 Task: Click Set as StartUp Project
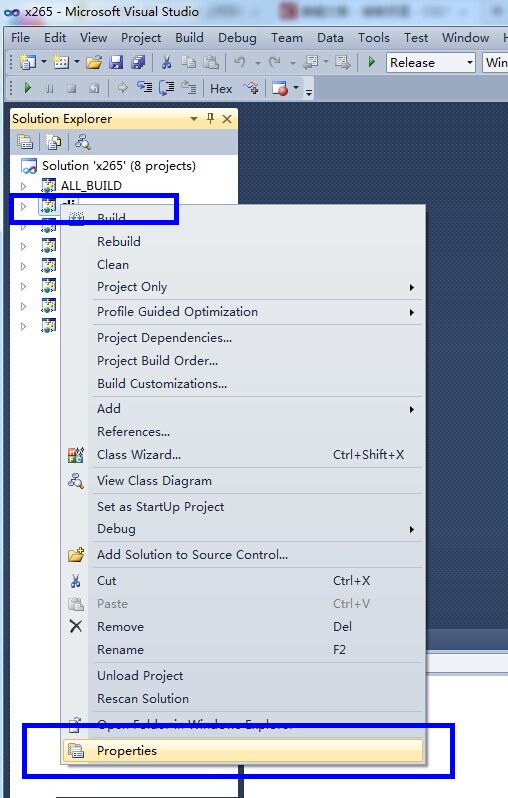coord(160,506)
